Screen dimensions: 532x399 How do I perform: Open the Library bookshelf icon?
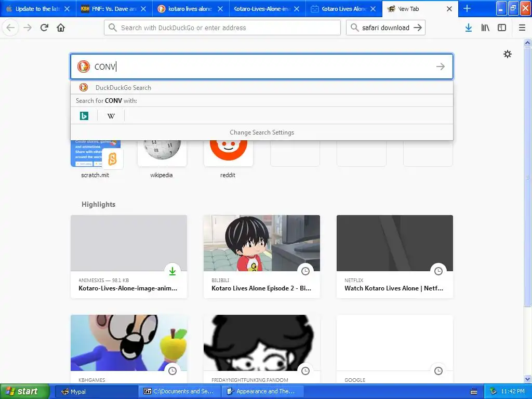pos(485,28)
